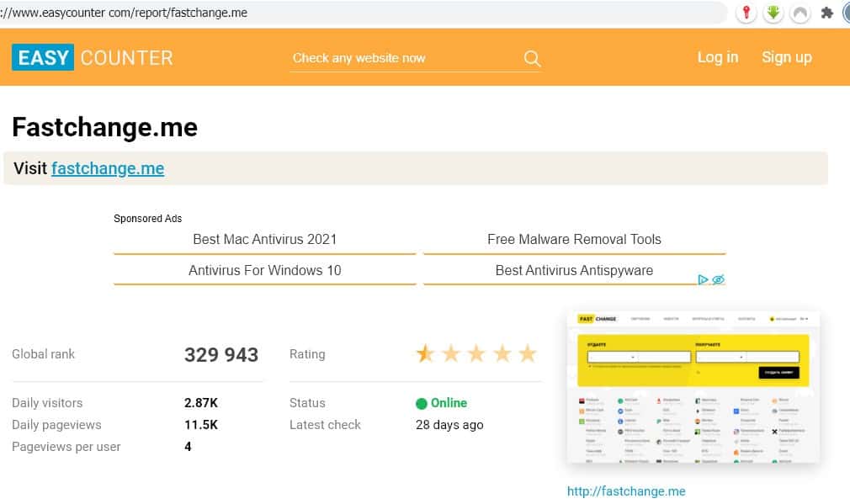850x504 pixels.
Task: Click the magnifying glass search icon
Action: point(532,58)
